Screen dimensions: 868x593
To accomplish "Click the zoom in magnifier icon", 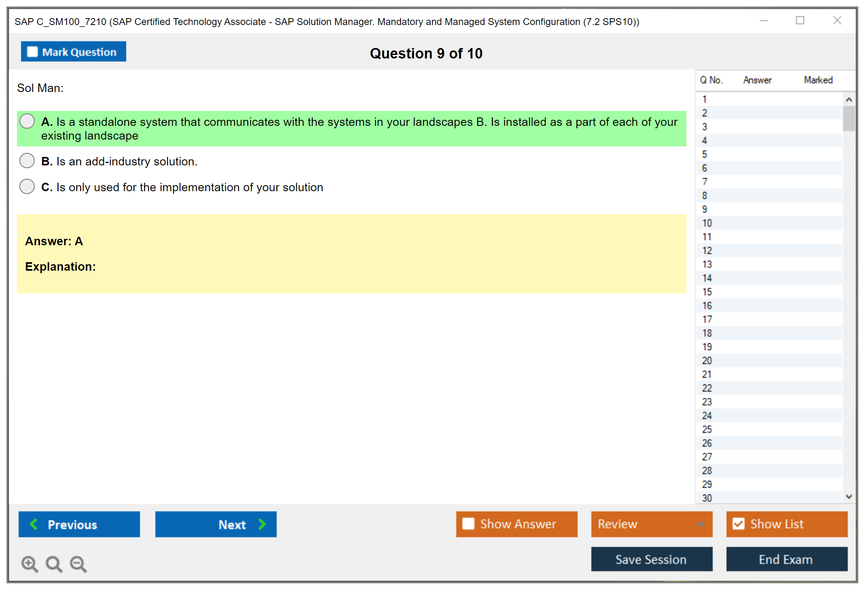I will pyautogui.click(x=29, y=564).
